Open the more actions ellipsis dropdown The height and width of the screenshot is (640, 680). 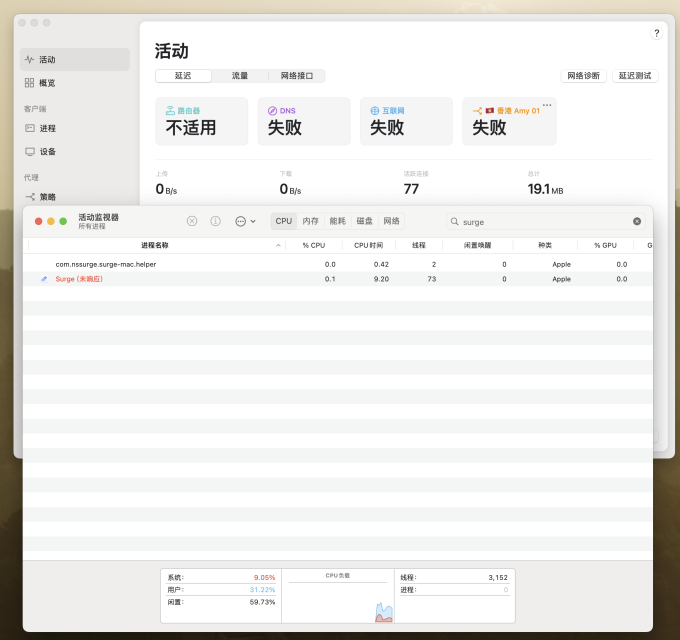coord(245,222)
